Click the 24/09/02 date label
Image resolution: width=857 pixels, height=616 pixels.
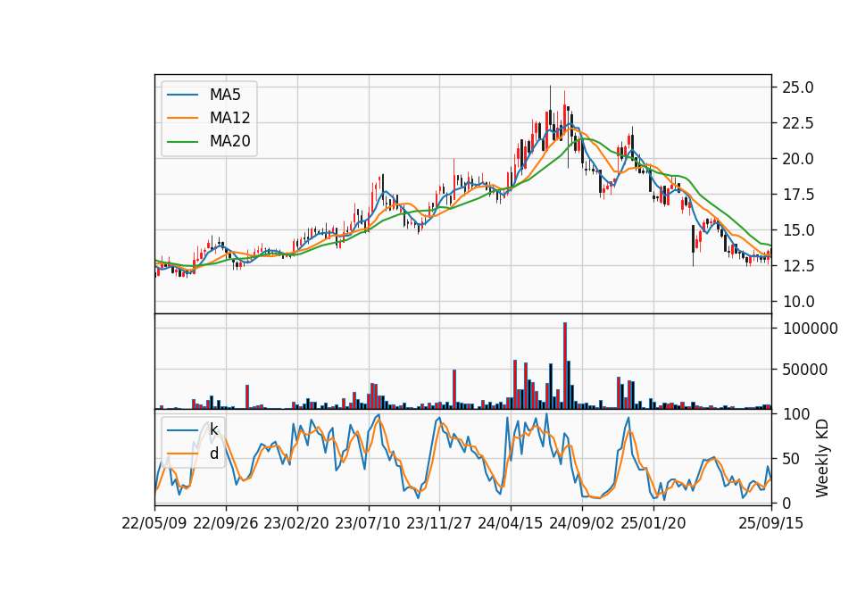coord(581,523)
